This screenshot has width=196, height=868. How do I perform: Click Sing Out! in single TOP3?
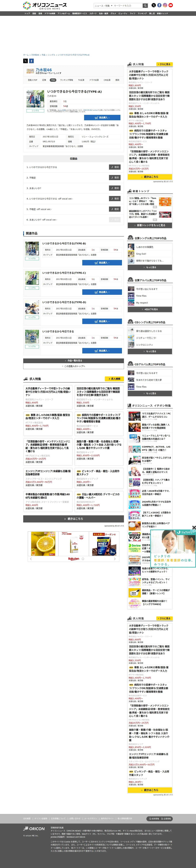[141, 254]
